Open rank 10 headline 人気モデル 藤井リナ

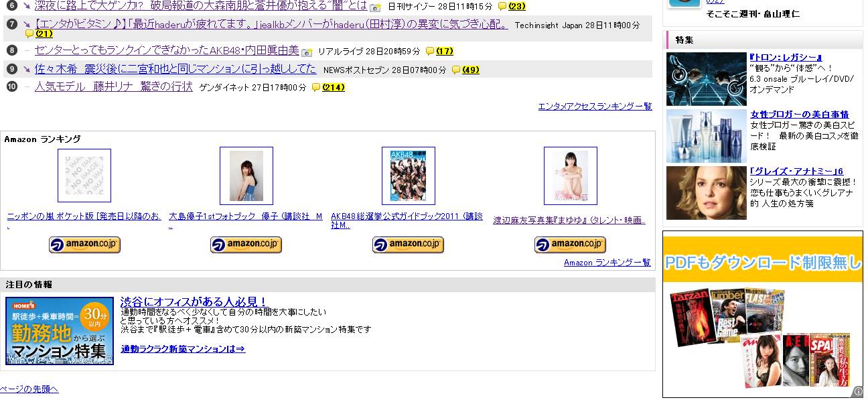[x=114, y=86]
